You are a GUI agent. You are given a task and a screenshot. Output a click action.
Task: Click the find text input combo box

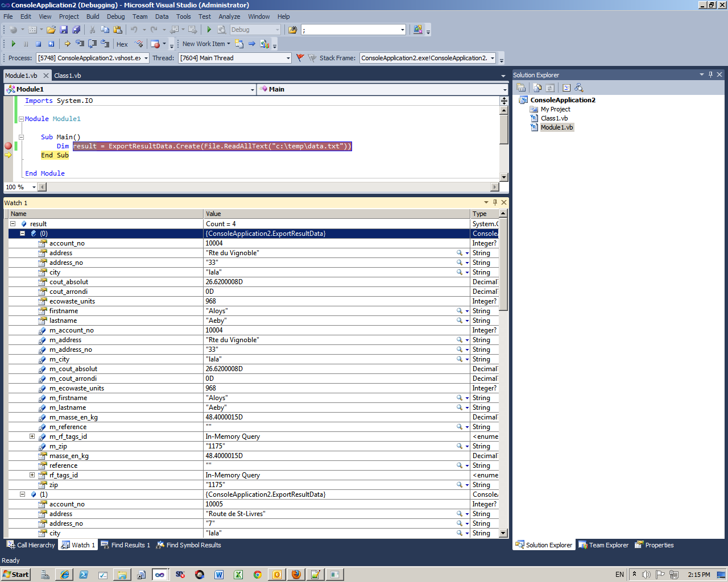coord(354,30)
